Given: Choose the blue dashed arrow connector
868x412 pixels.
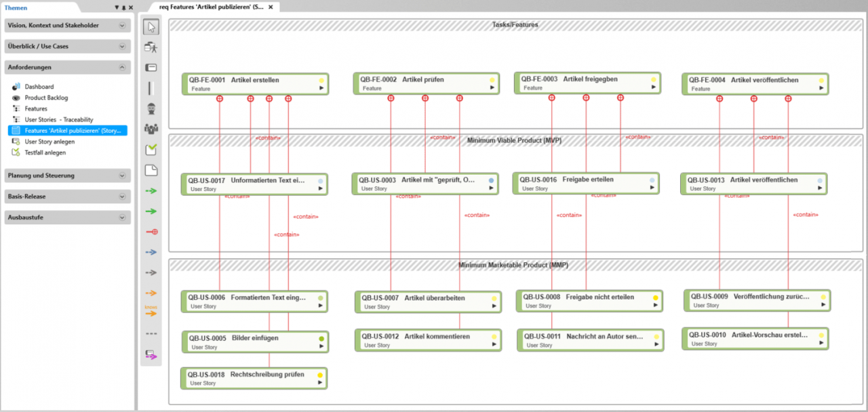Looking at the screenshot, I should [151, 252].
